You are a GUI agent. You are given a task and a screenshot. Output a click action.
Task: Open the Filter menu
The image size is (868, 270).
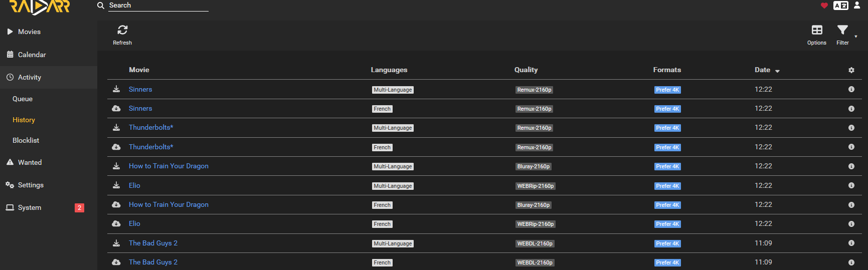click(x=843, y=35)
